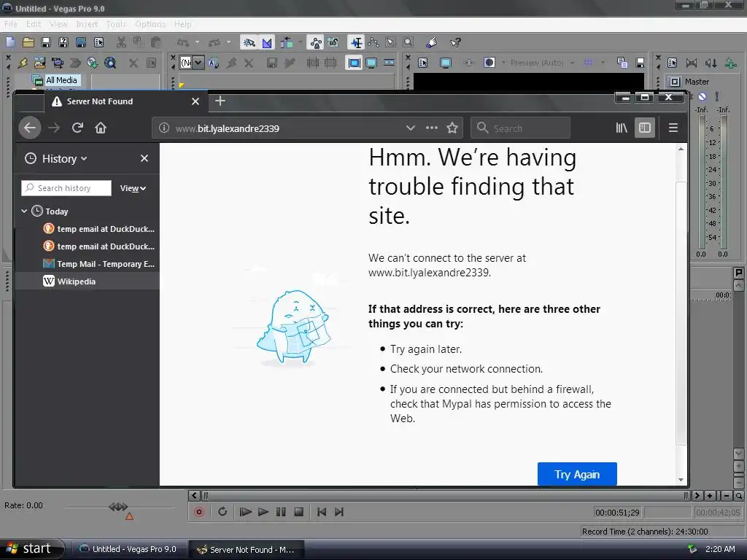This screenshot has width=747, height=560.
Task: Open a project with the folder icon
Action: pos(28,42)
